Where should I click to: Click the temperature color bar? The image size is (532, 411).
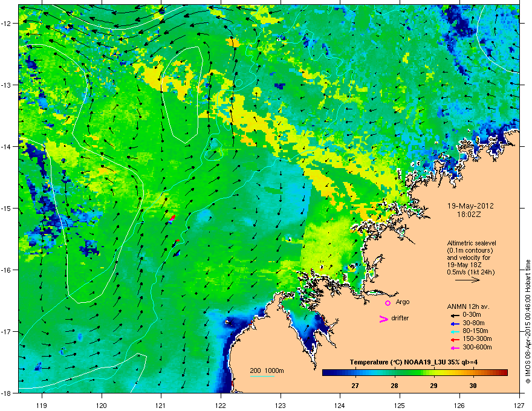point(415,373)
